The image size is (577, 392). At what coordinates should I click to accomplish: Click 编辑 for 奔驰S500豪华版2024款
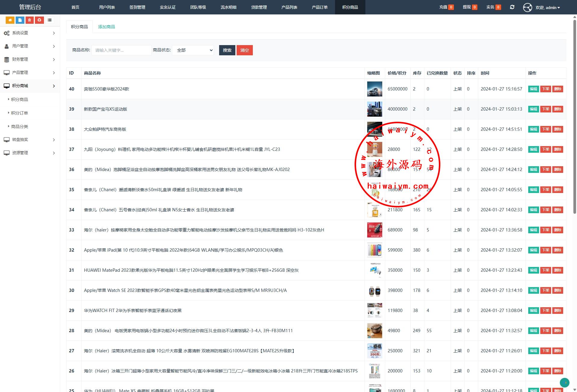pyautogui.click(x=533, y=89)
